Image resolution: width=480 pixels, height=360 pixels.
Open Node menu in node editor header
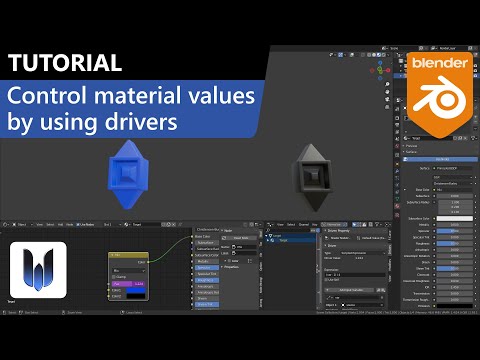(x=69, y=225)
